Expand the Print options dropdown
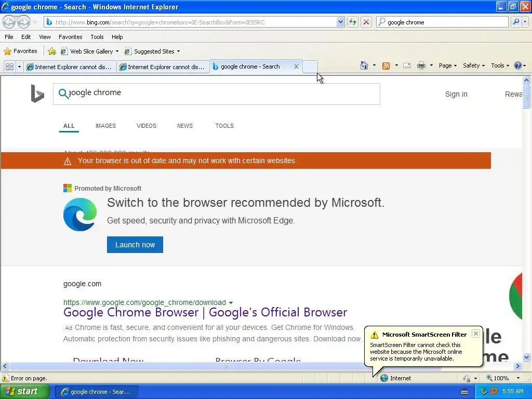This screenshot has width=532, height=399. click(x=431, y=65)
